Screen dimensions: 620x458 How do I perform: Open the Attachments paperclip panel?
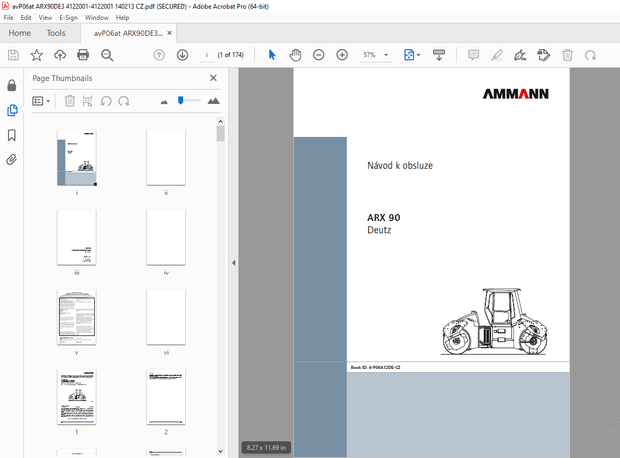[x=12, y=159]
